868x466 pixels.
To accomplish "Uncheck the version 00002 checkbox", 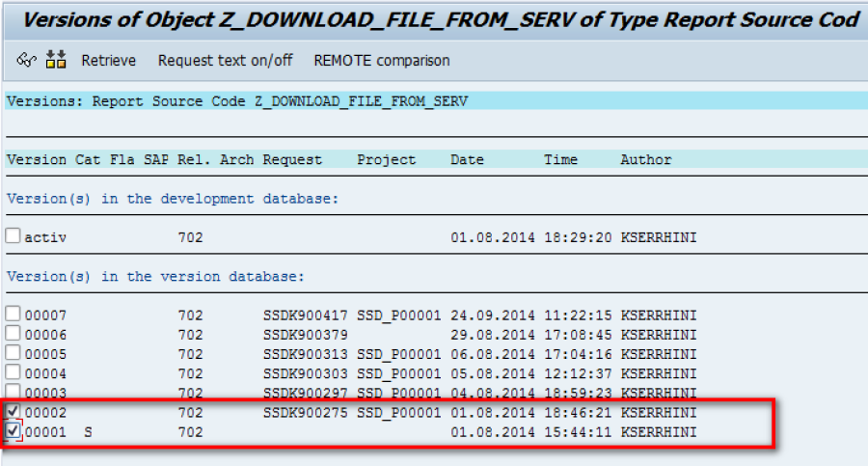I will [13, 411].
